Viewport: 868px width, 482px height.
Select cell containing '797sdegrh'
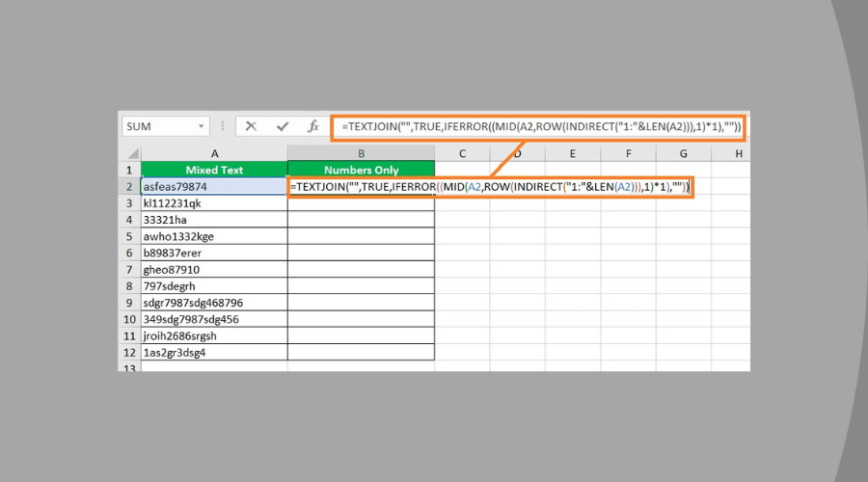[214, 286]
